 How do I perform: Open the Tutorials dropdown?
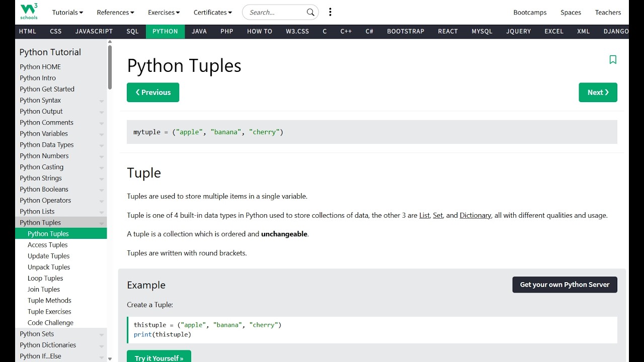pos(67,12)
